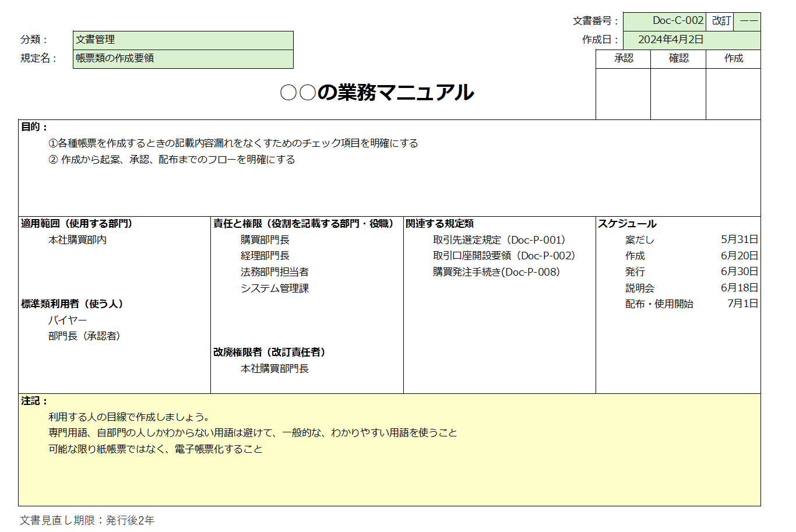Click the 購買部門長 entry
The width and height of the screenshot is (796, 532).
[265, 240]
